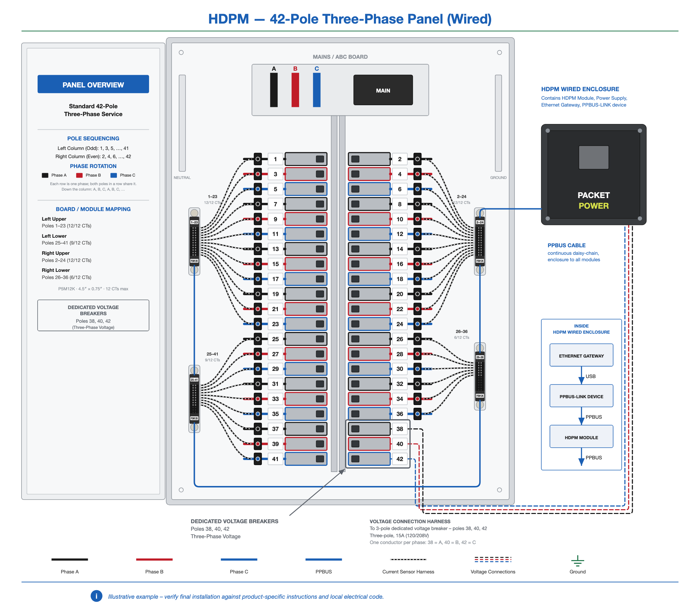The width and height of the screenshot is (700, 612).
Task: Click the blue info icon in footer
Action: tap(96, 596)
